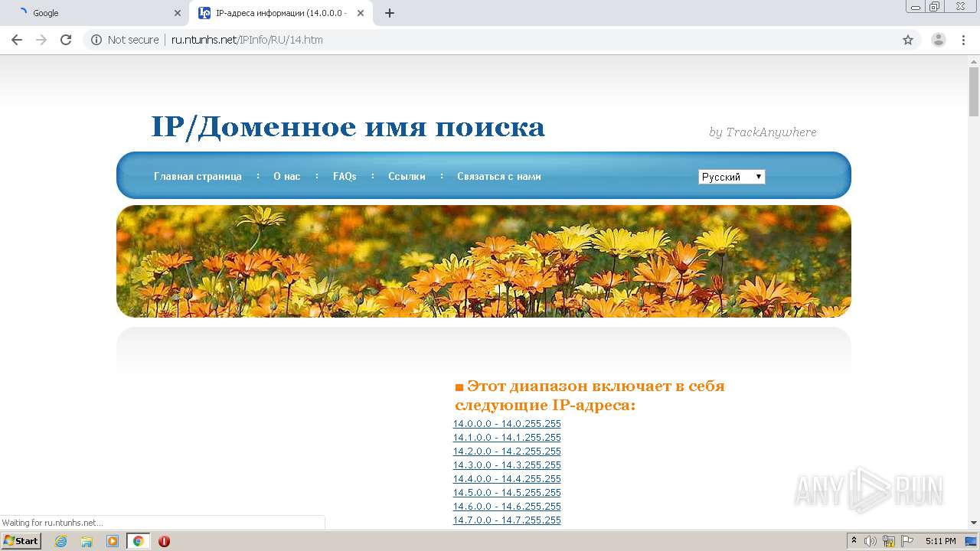This screenshot has width=980, height=551.
Task: Close the Google tab
Action: tap(178, 13)
